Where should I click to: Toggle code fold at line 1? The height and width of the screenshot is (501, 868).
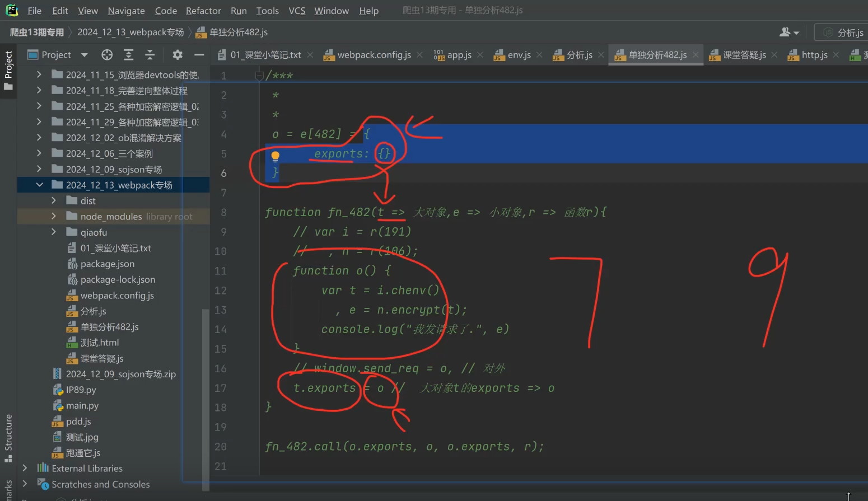click(259, 76)
